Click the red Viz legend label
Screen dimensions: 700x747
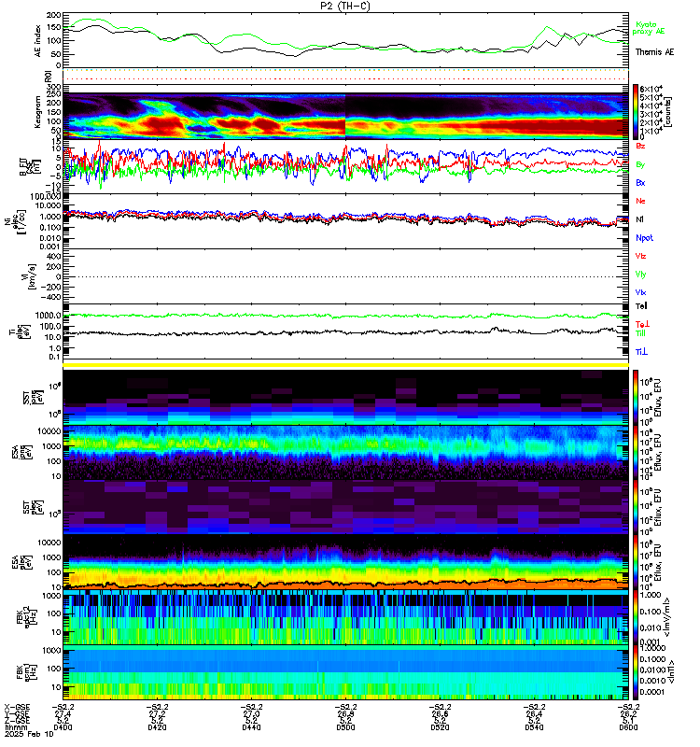point(640,256)
